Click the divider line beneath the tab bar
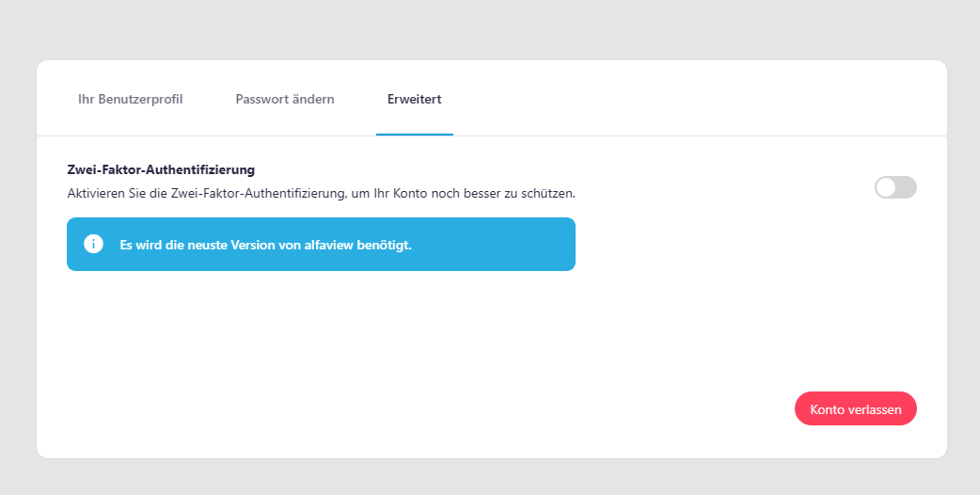 [658, 136]
